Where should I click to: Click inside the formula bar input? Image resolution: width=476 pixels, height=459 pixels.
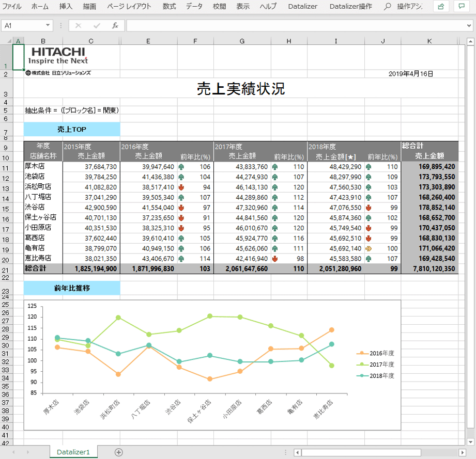pyautogui.click(x=295, y=25)
